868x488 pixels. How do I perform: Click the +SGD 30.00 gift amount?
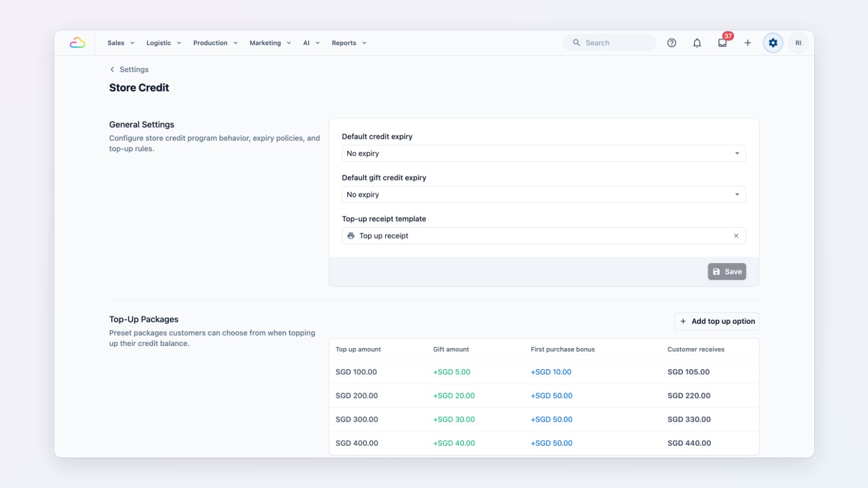pyautogui.click(x=454, y=420)
